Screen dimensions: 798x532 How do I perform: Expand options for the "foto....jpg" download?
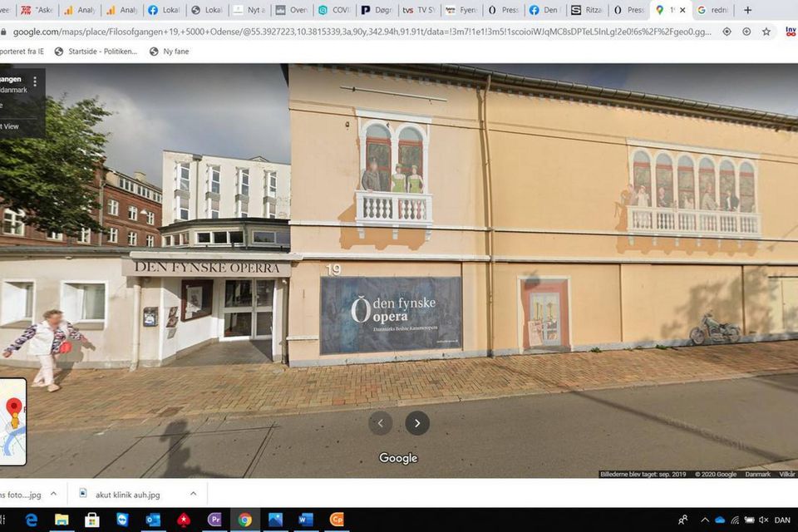pyautogui.click(x=53, y=494)
